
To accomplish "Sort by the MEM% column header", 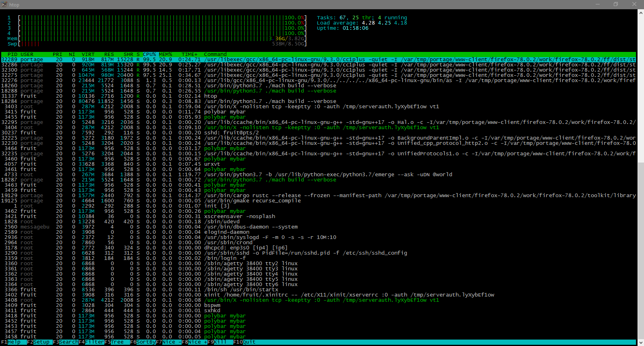I will [x=166, y=54].
